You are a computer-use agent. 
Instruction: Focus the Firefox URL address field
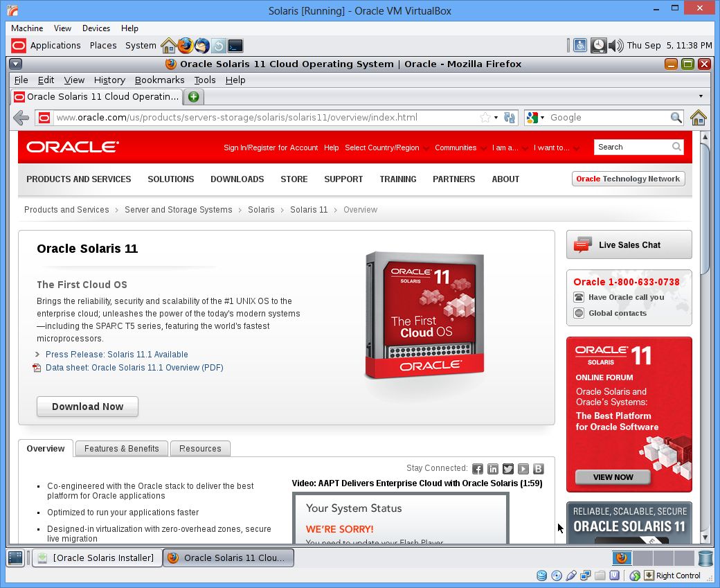tap(267, 118)
